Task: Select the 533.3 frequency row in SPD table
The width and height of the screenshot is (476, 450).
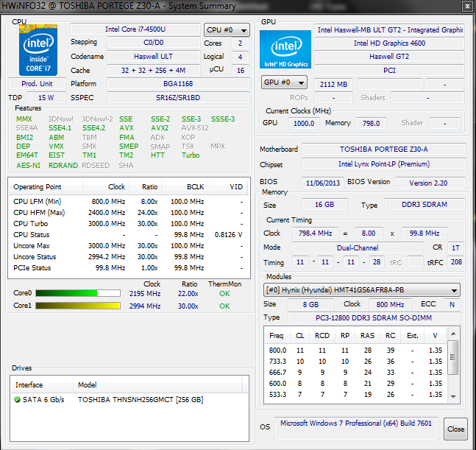Action: (356, 395)
